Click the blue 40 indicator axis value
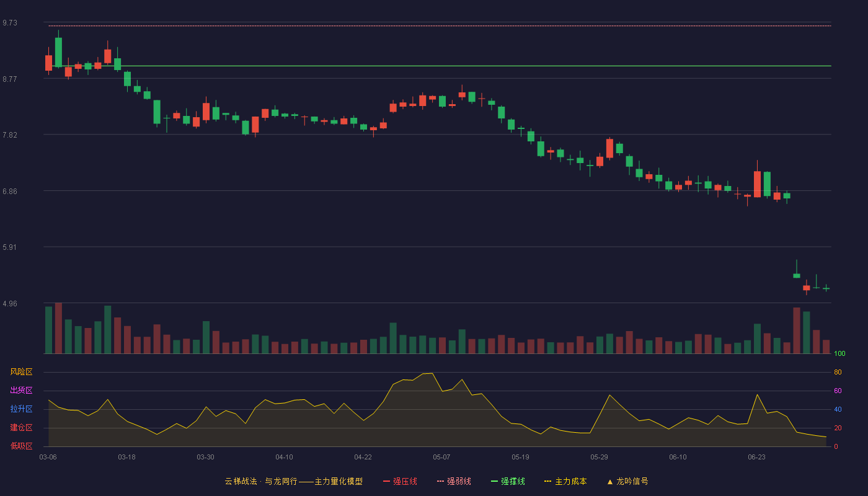Screen dimensions: 868x496 click(838, 409)
